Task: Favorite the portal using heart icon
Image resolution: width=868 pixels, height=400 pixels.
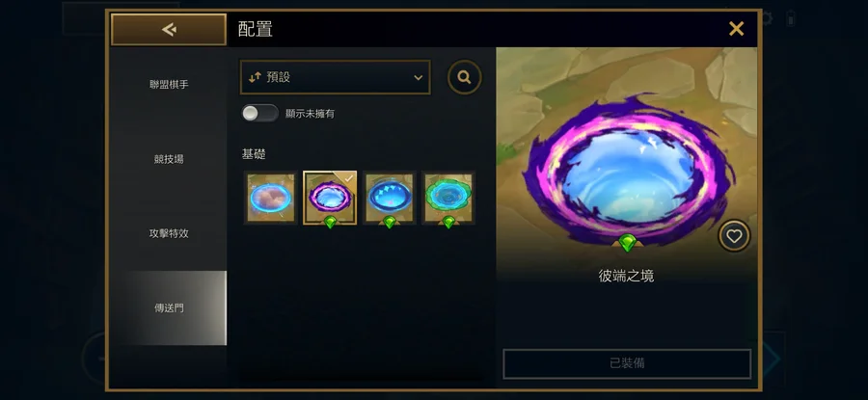Action: [734, 236]
